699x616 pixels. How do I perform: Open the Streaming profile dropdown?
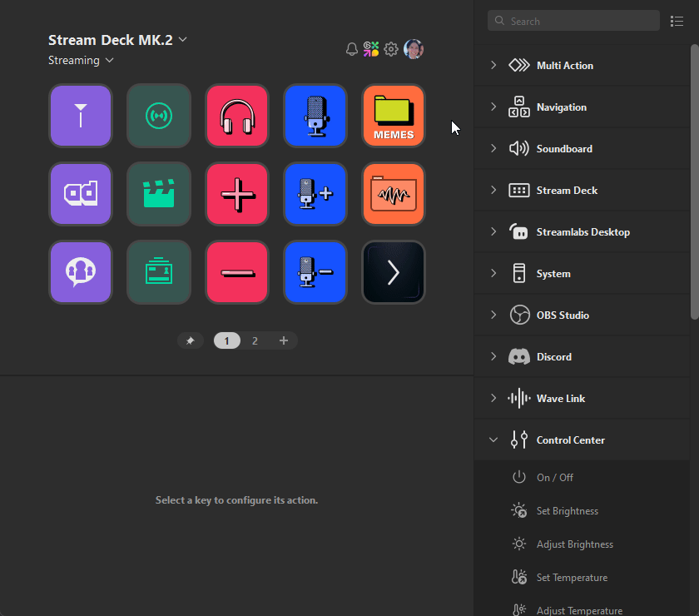[x=82, y=60]
